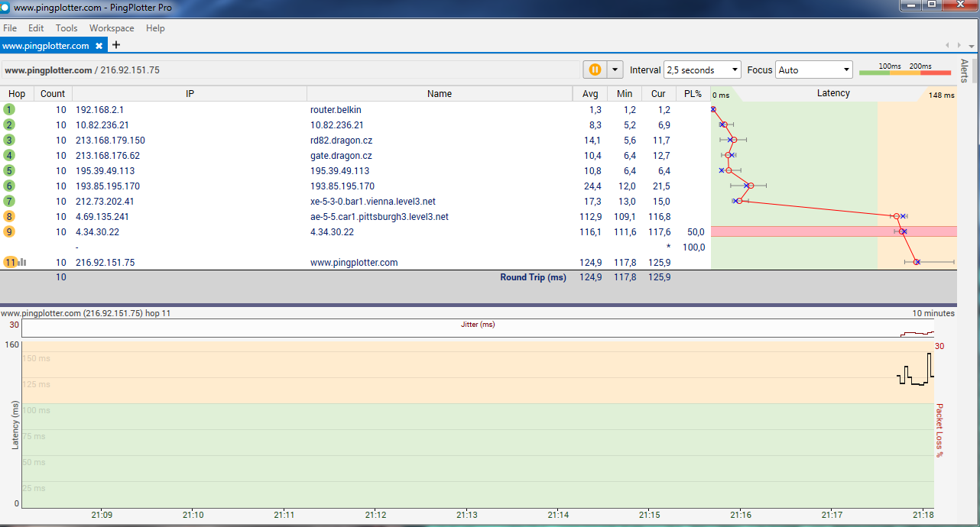The image size is (980, 527).
Task: Click hop 2 green circle icon
Action: [x=9, y=124]
